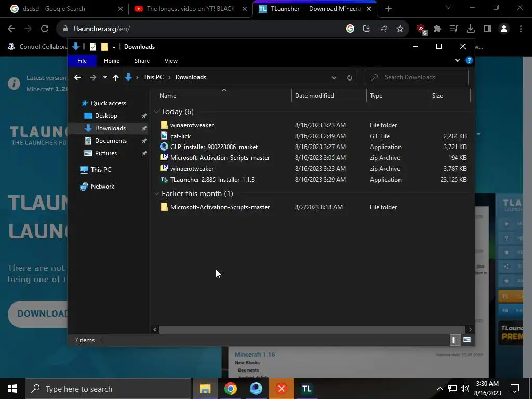Click the TLauncher taskbar icon

pos(307,389)
